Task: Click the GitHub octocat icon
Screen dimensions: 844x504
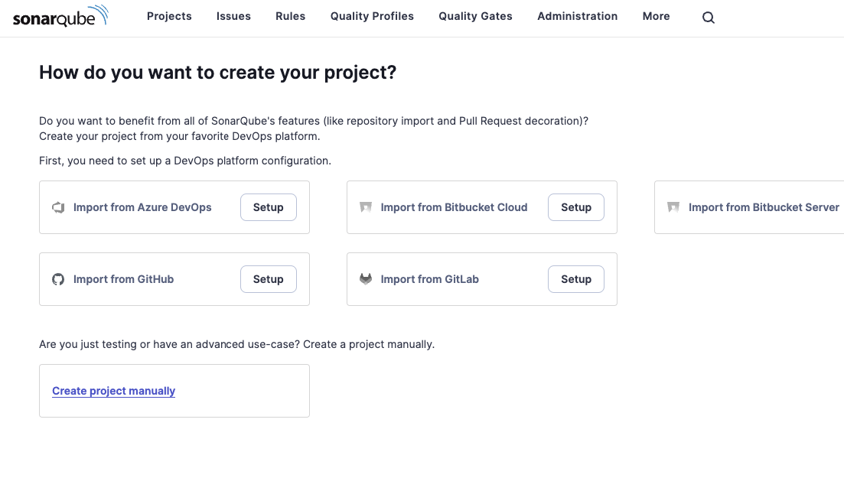Action: (x=58, y=279)
